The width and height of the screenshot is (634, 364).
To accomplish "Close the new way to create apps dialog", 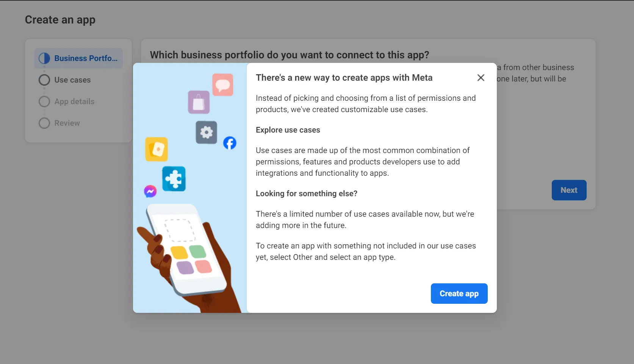I will pos(481,78).
